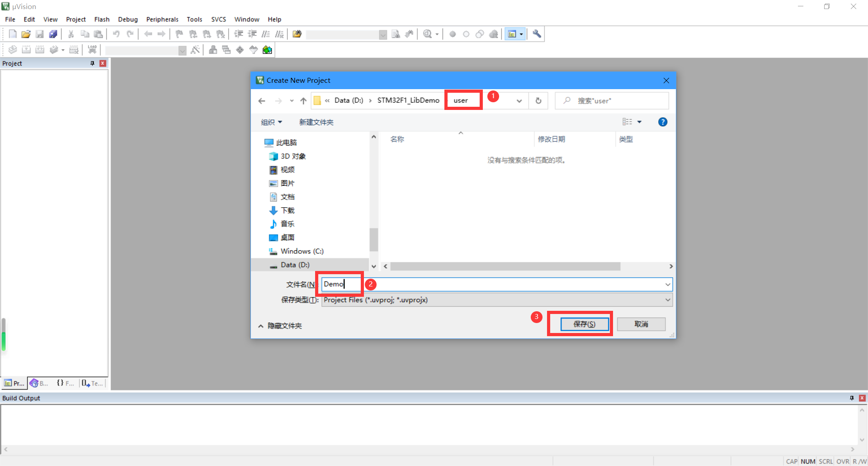
Task: Open the Project Window dropdown arrow
Action: (x=521, y=34)
